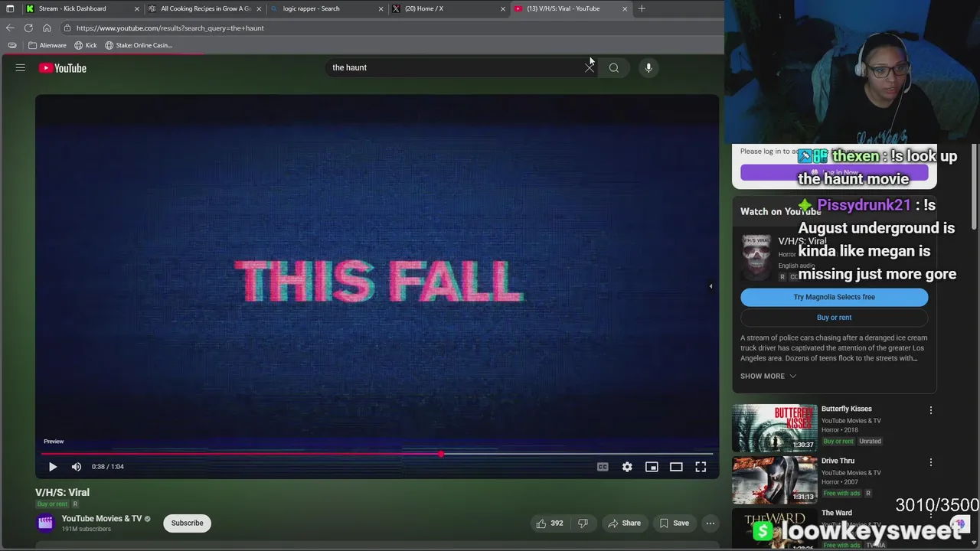This screenshot has height=551, width=980.
Task: Seek the video progress bar scrubber
Action: click(x=441, y=454)
